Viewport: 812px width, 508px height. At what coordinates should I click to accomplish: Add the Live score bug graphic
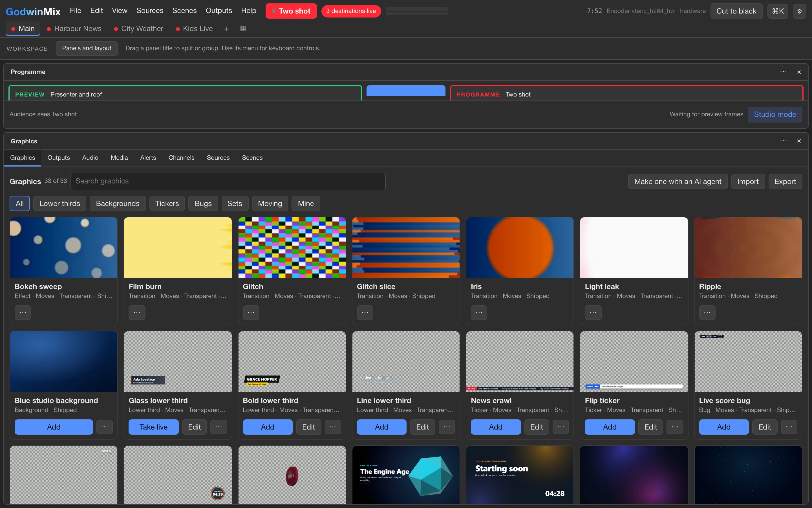724,427
